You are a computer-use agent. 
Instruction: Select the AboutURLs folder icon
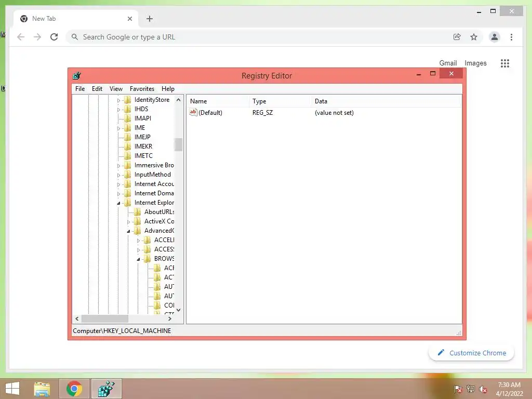137,212
